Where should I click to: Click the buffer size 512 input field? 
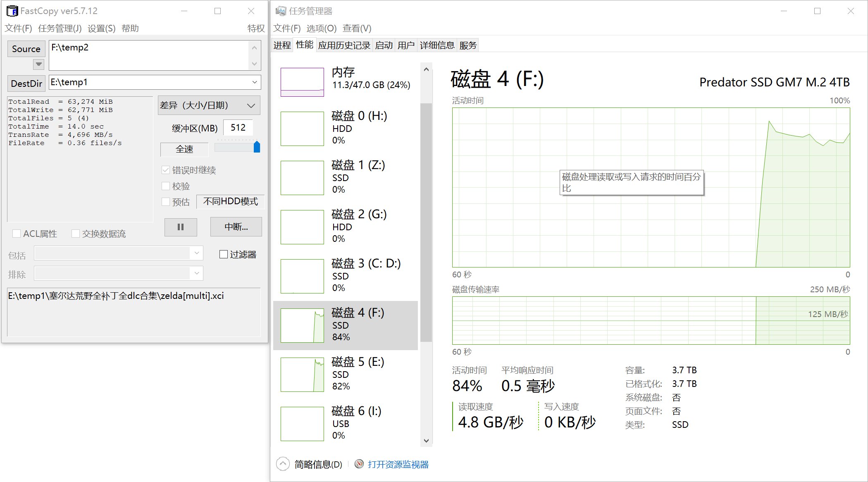[238, 127]
